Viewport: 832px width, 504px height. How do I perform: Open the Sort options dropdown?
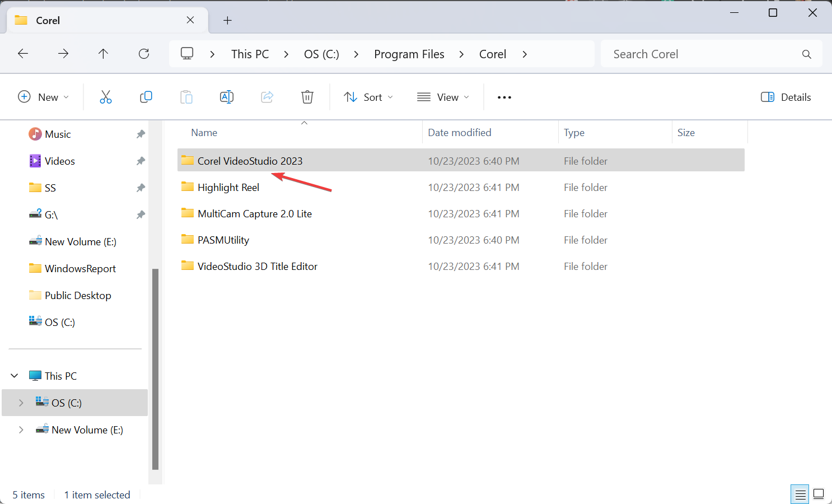[x=368, y=97]
